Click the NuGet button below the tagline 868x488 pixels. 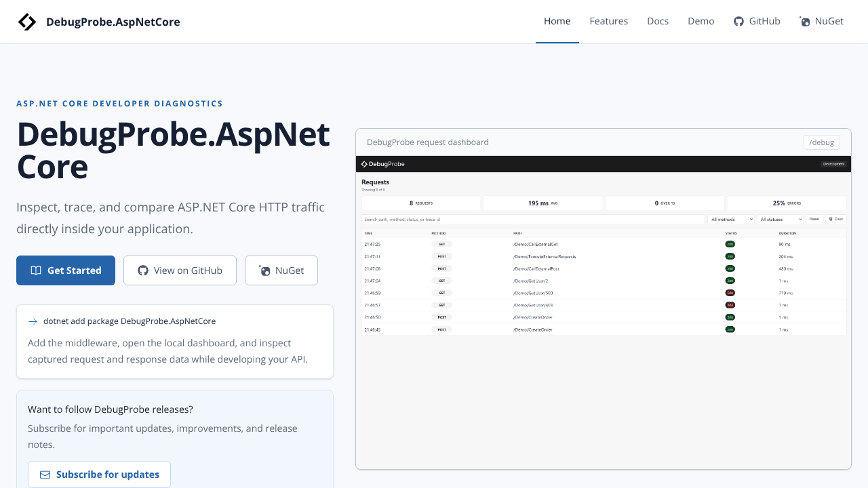tap(281, 270)
